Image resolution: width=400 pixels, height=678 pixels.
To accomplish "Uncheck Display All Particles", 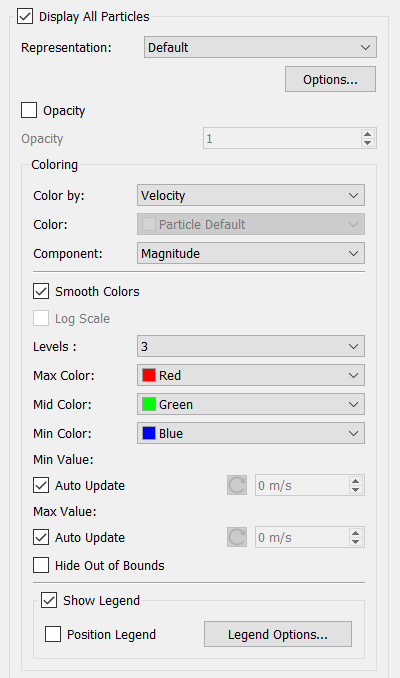I will (x=25, y=16).
